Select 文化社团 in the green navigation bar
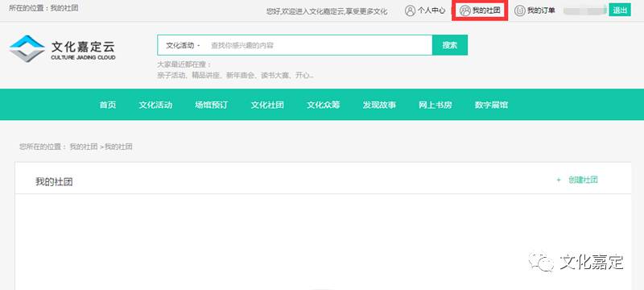The width and height of the screenshot is (644, 290). click(x=267, y=105)
